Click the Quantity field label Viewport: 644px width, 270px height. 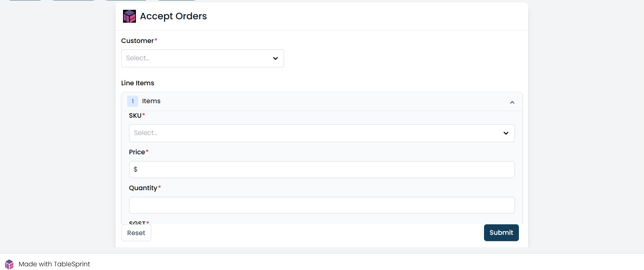pos(143,188)
